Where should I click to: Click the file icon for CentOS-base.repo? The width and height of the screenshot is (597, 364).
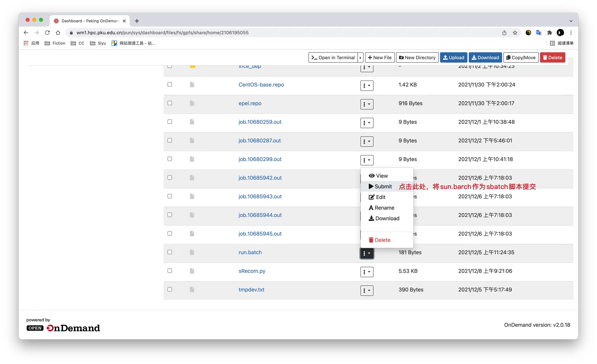(192, 85)
